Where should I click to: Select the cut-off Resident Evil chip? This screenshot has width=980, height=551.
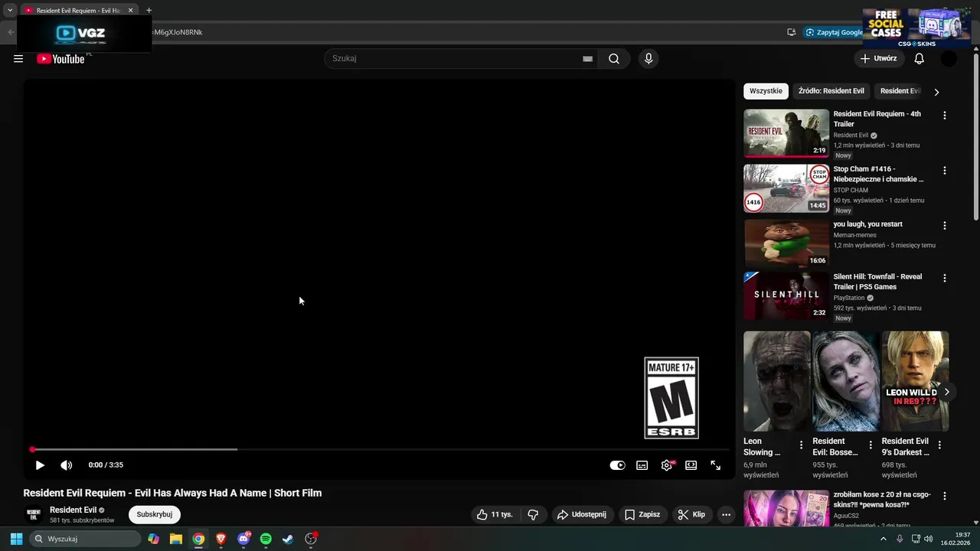coord(900,91)
